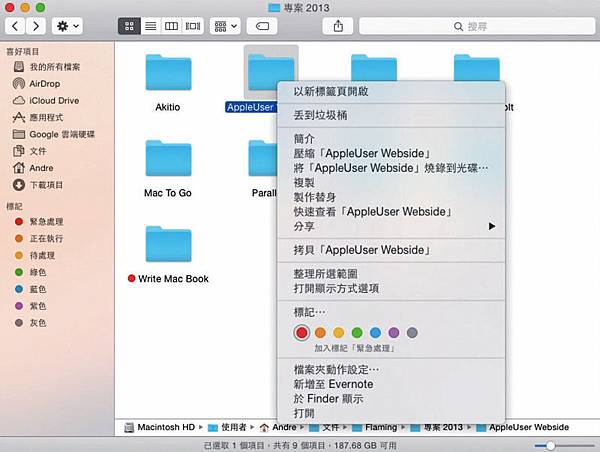Image resolution: width=600 pixels, height=452 pixels.
Task: Expand the 分享 submenu
Action: (391, 226)
